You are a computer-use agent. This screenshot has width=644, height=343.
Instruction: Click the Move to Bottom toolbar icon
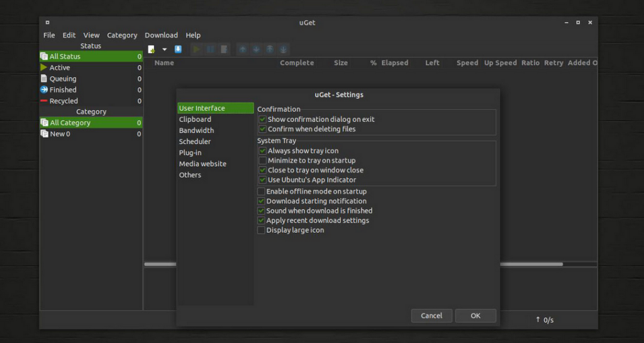tap(284, 49)
